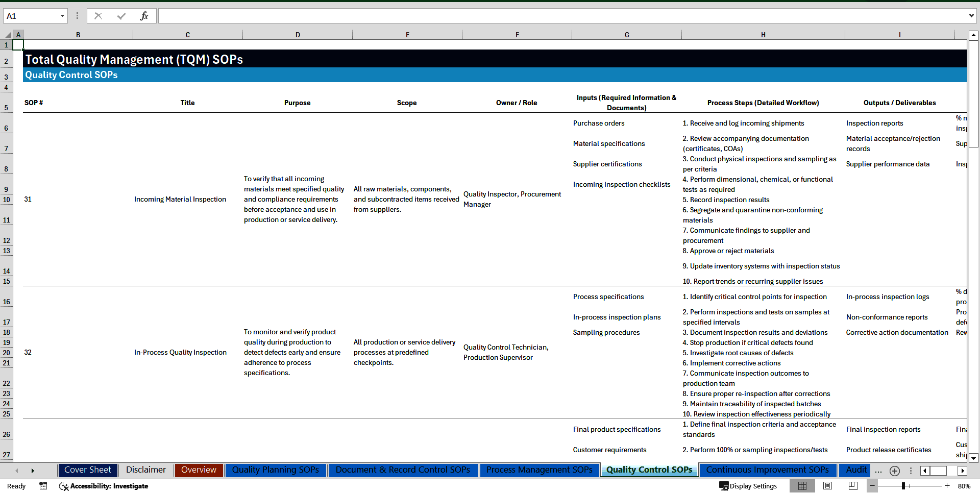Select the Overview sheet tab
The height and width of the screenshot is (493, 980).
[x=199, y=470]
